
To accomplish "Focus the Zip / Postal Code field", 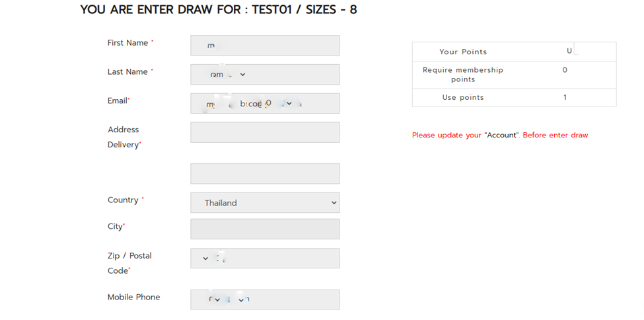I will (265, 259).
